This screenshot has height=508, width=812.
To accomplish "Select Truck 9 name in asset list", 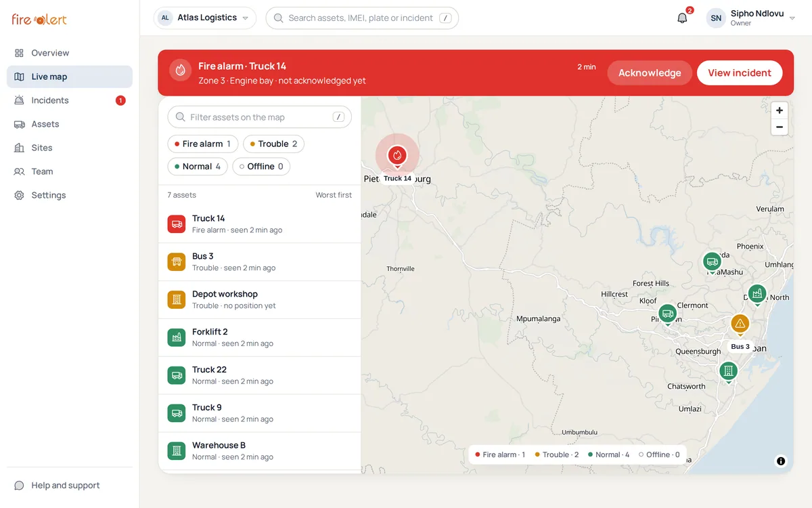I will pos(207,408).
